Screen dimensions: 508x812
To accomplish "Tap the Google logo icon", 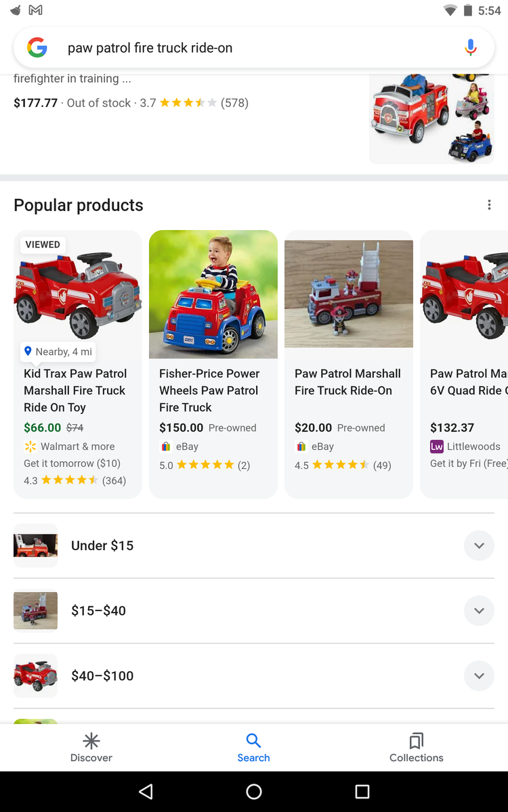I will [x=37, y=48].
